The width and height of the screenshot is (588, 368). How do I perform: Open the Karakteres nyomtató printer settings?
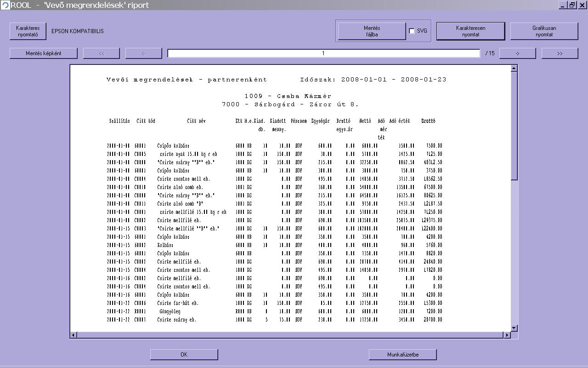pyautogui.click(x=28, y=31)
